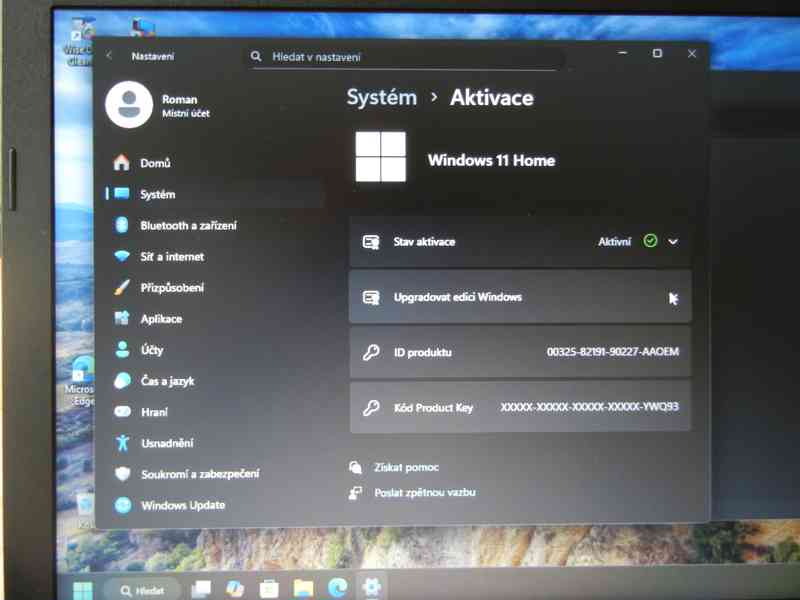Go to Systém in the breadcrumb
Image resolution: width=800 pixels, height=600 pixels.
(x=382, y=97)
